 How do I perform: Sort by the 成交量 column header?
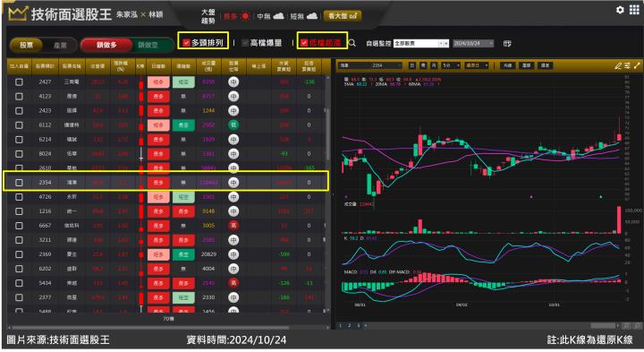(x=208, y=66)
